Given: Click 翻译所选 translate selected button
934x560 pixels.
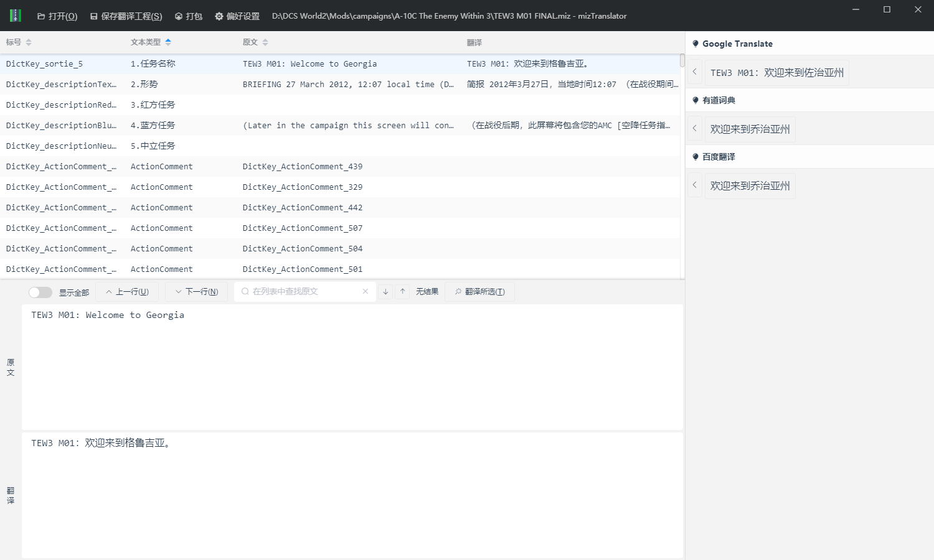Looking at the screenshot, I should coord(479,292).
